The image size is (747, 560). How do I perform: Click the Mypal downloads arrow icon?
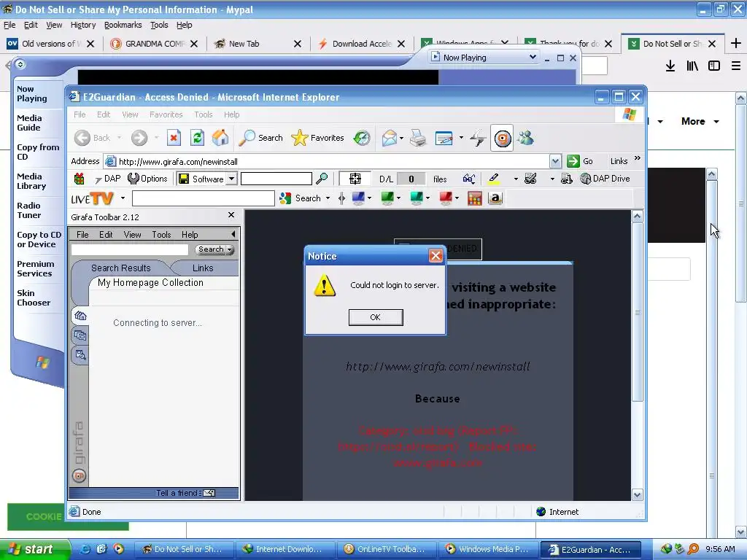pyautogui.click(x=670, y=66)
